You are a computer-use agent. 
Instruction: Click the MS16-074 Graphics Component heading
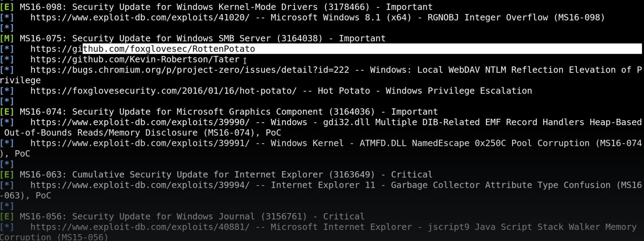pos(229,112)
